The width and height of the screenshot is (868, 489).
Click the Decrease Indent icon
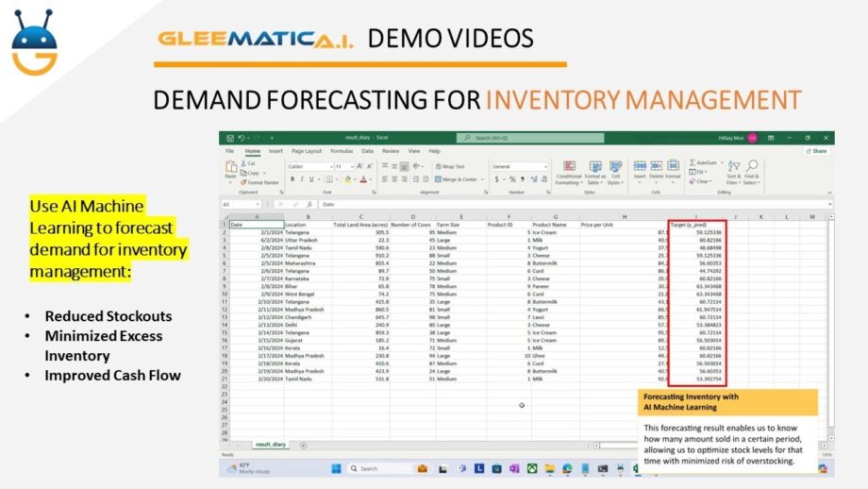(416, 179)
